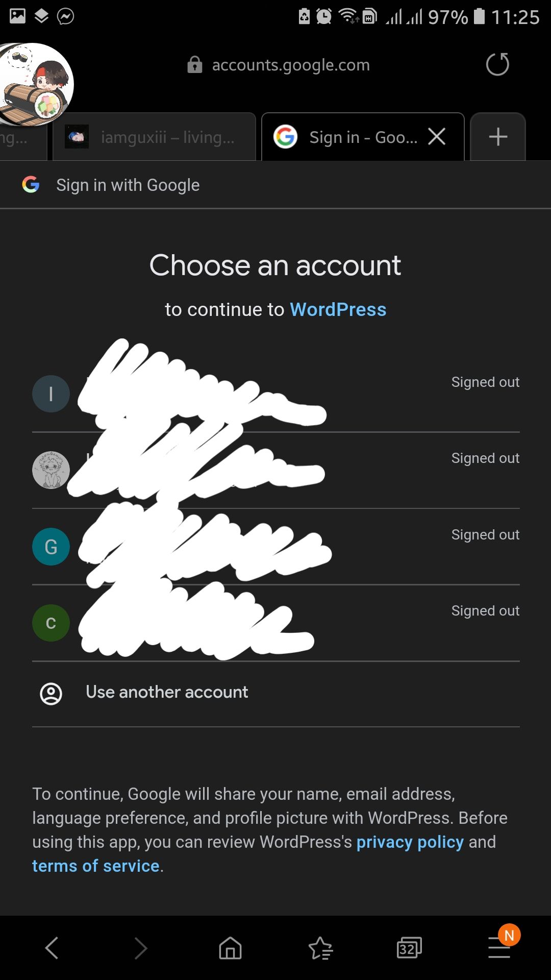551x980 pixels.
Task: Choose the account with the cartoon avatar
Action: (275, 470)
